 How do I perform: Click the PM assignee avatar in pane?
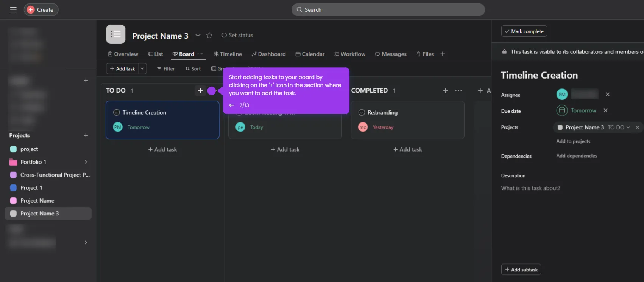click(x=562, y=95)
